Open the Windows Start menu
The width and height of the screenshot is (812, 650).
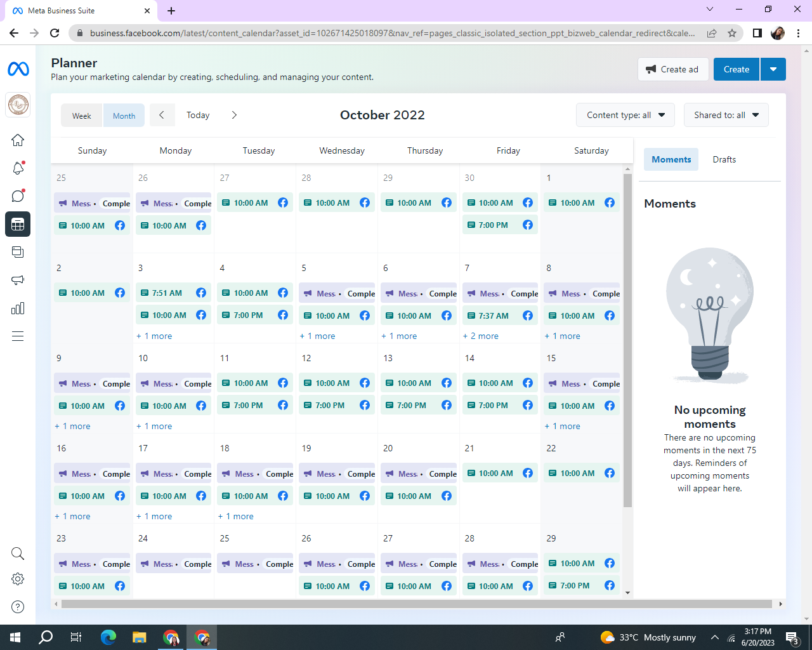pyautogui.click(x=15, y=637)
